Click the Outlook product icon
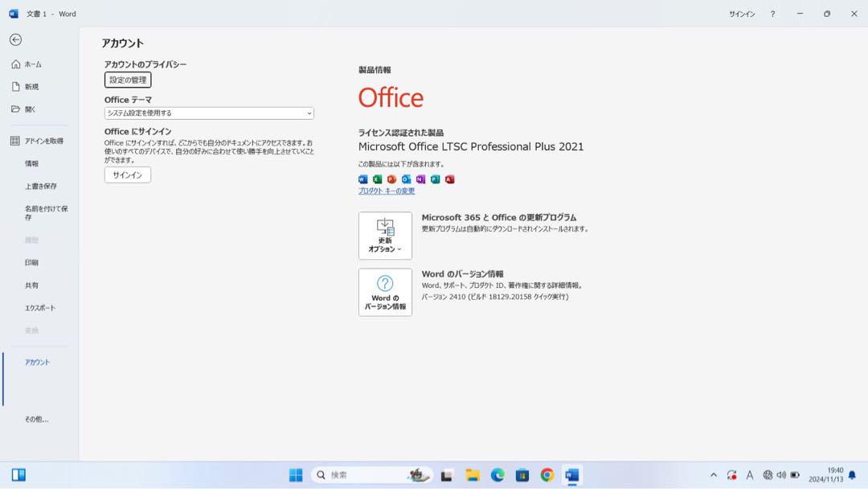This screenshot has height=489, width=868. (407, 179)
